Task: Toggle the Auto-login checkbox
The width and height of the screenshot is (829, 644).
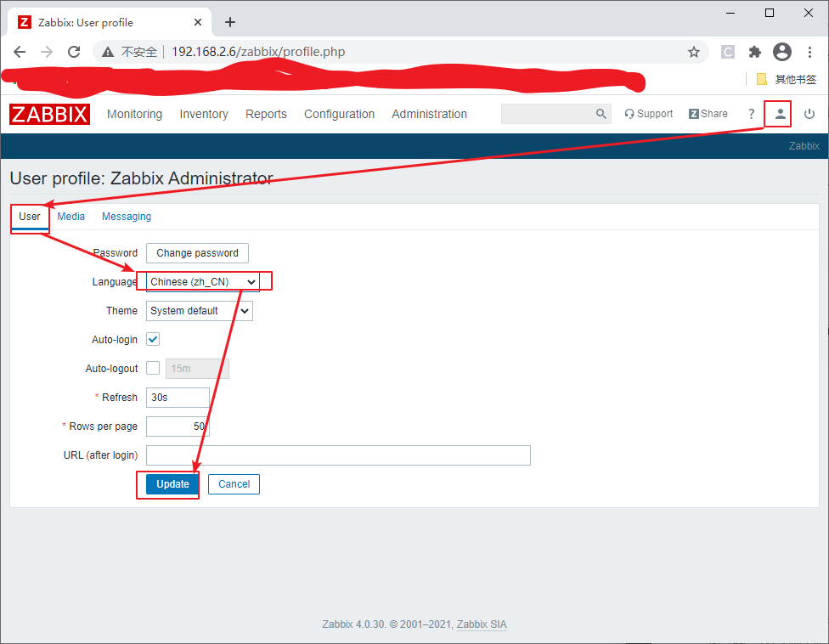Action: (x=153, y=340)
